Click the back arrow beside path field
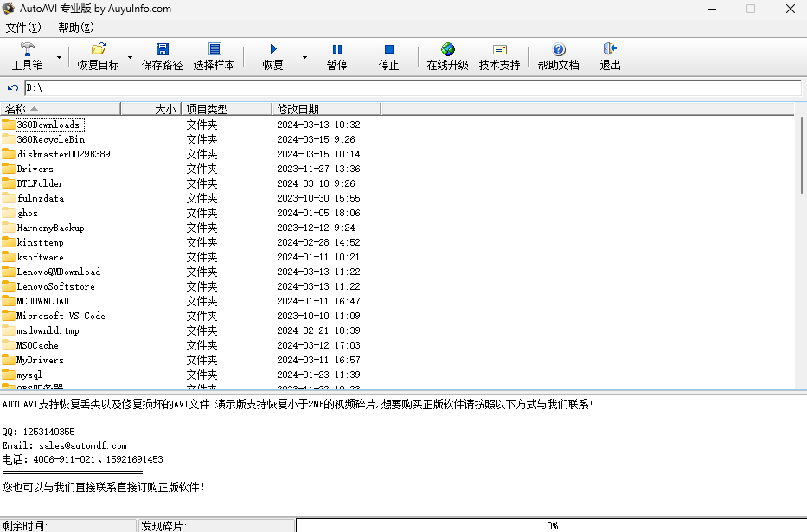Screen dimensions: 807x532 pyautogui.click(x=12, y=87)
